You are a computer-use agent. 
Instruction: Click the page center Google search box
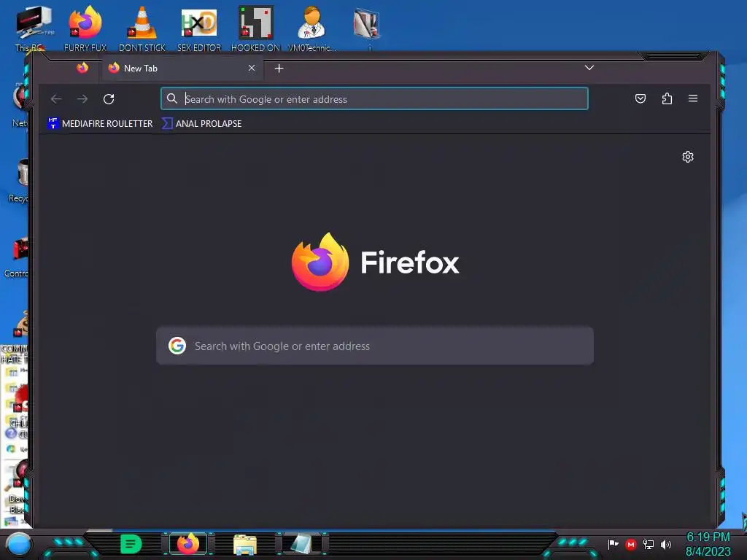pyautogui.click(x=375, y=346)
